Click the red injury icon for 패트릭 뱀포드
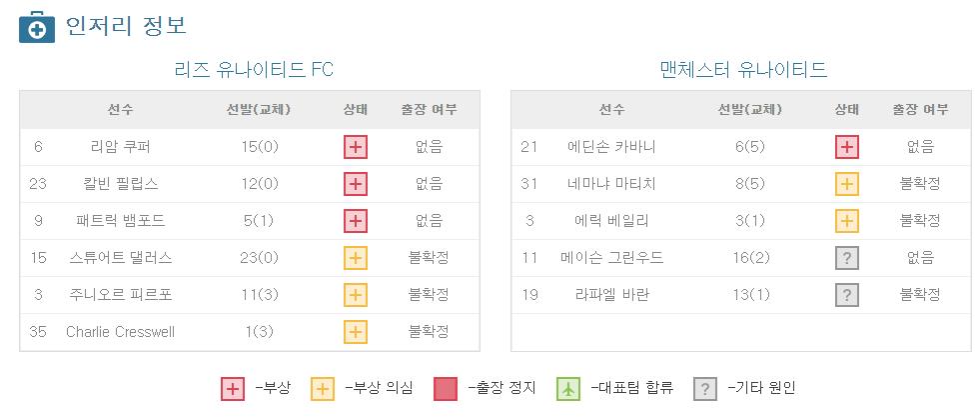 click(x=356, y=221)
